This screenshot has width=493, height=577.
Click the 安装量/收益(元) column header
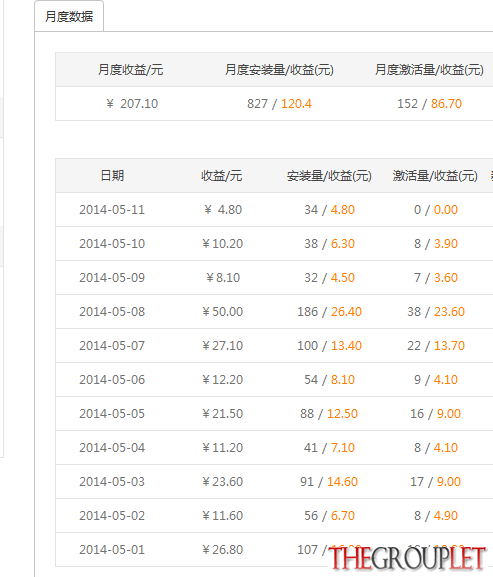point(329,176)
